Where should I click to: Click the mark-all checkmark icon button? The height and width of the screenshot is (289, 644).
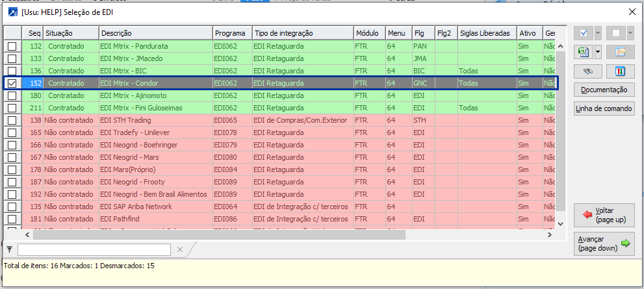584,33
